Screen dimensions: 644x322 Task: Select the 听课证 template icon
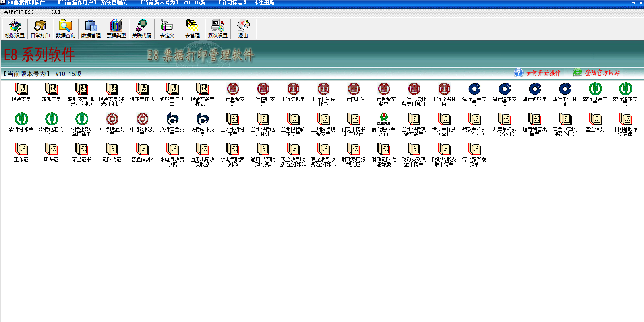click(x=52, y=153)
